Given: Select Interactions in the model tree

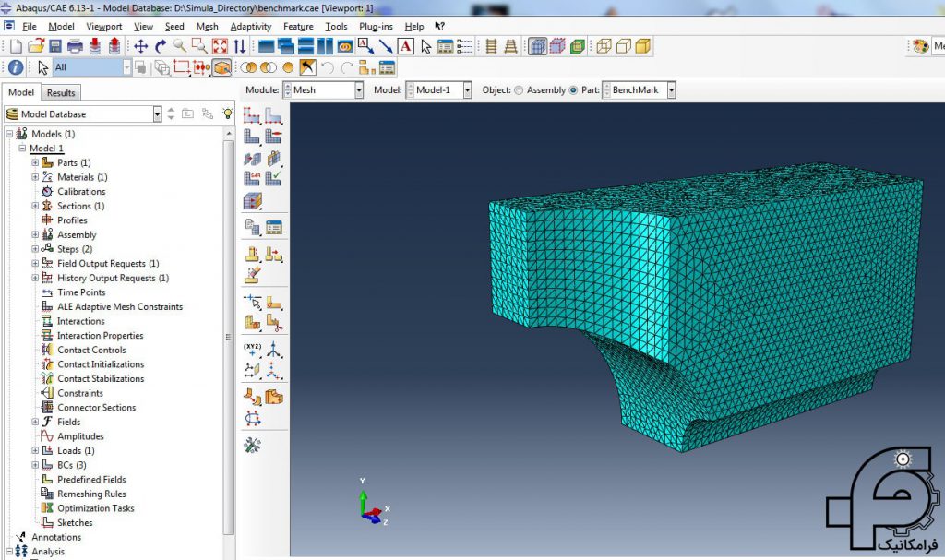Looking at the screenshot, I should pos(81,321).
